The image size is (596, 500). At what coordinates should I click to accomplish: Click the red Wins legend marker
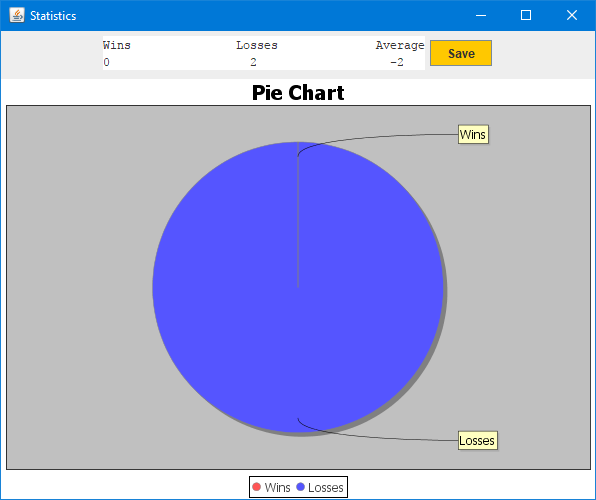(257, 487)
